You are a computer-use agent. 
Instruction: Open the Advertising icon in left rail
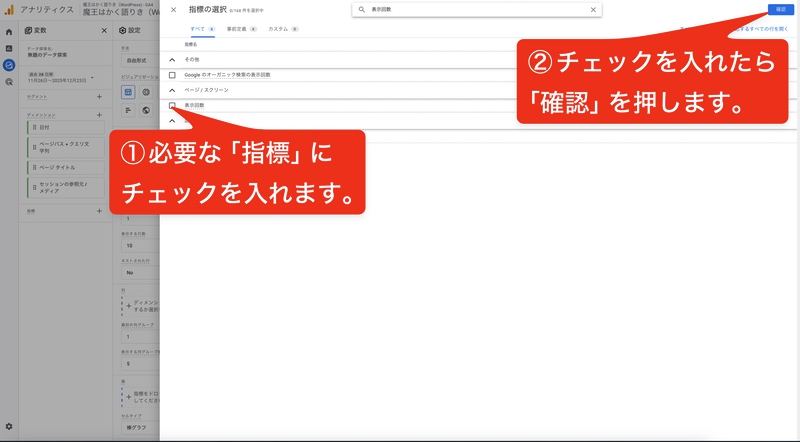click(x=9, y=82)
